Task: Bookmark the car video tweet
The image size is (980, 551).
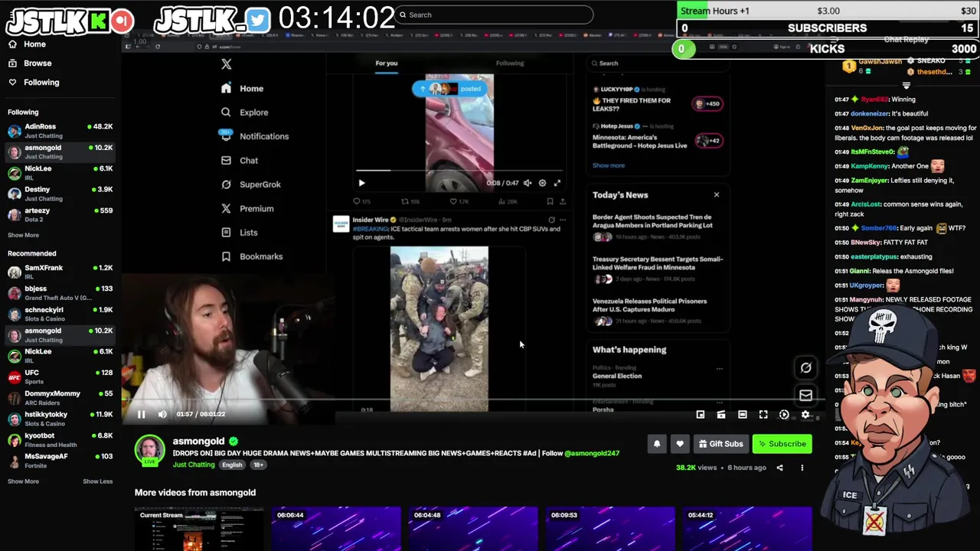Action: click(550, 202)
